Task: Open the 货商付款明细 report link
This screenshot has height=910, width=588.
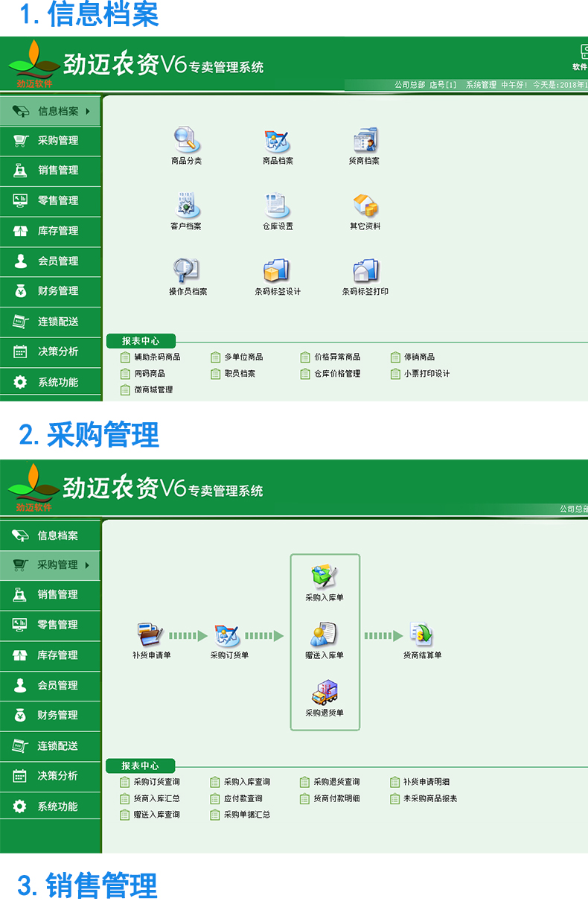Action: tap(330, 798)
